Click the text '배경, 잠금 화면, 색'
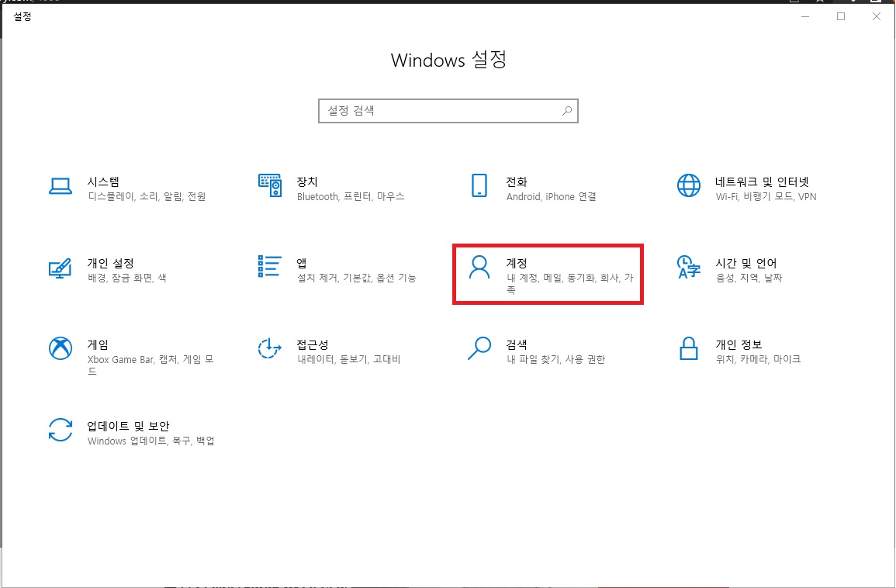The height and width of the screenshot is (588, 896). (x=127, y=278)
